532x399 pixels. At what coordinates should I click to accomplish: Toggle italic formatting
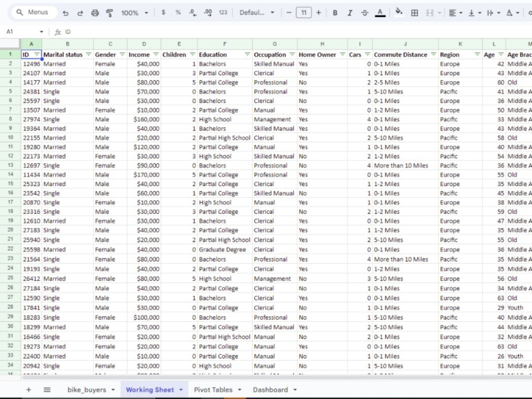(x=350, y=13)
